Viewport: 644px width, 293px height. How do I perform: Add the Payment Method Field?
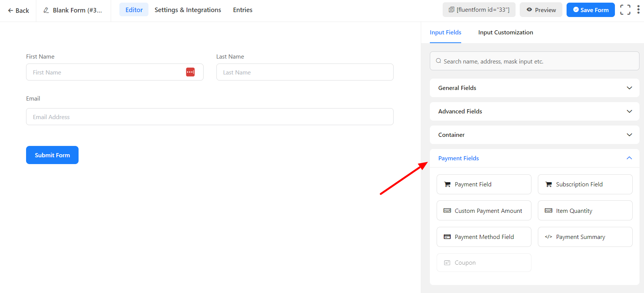tap(483, 237)
